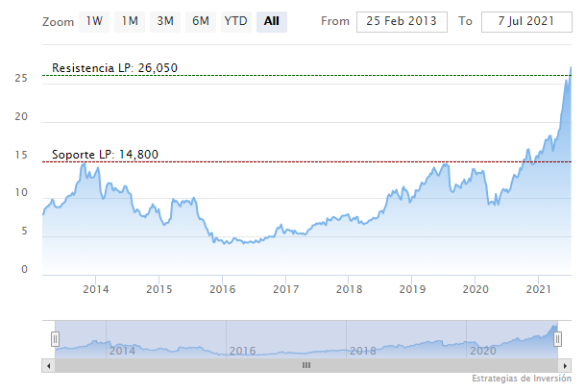Click the navigator left range handle

55,338
